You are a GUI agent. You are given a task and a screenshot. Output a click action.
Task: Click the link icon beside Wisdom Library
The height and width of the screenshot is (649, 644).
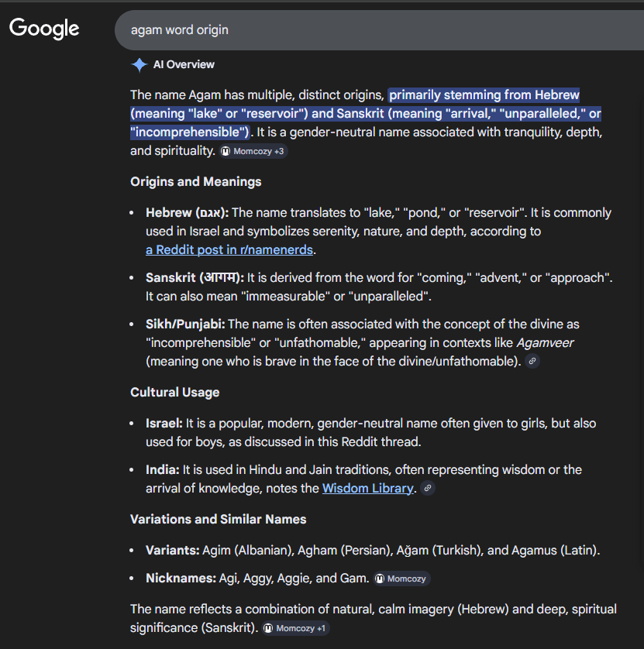(427, 489)
